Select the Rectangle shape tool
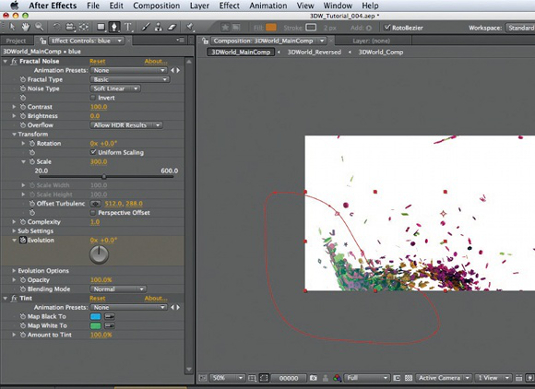This screenshot has width=535, height=389. [x=101, y=27]
